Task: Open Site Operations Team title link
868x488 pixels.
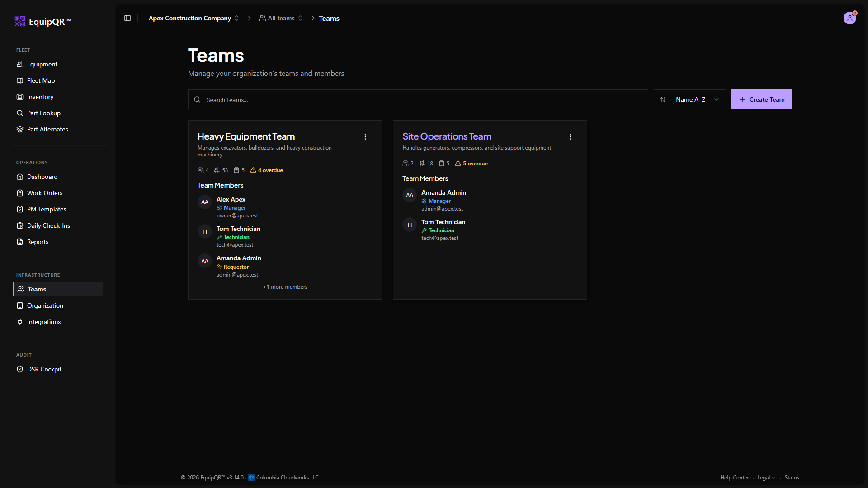Action: [x=447, y=136]
